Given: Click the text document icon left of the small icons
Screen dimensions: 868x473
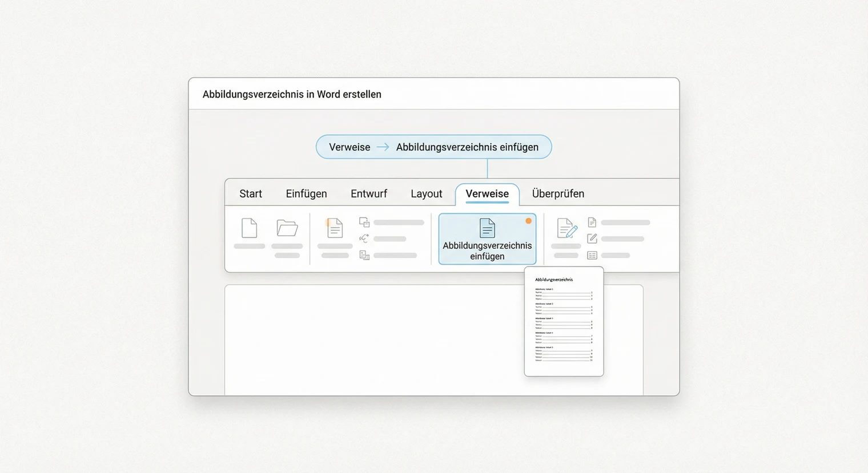Looking at the screenshot, I should click(335, 228).
